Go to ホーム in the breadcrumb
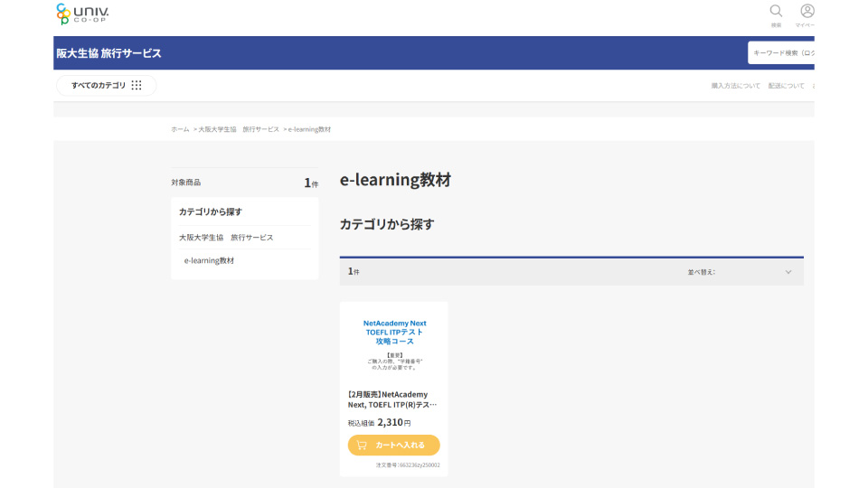The image size is (868, 488). tap(180, 129)
